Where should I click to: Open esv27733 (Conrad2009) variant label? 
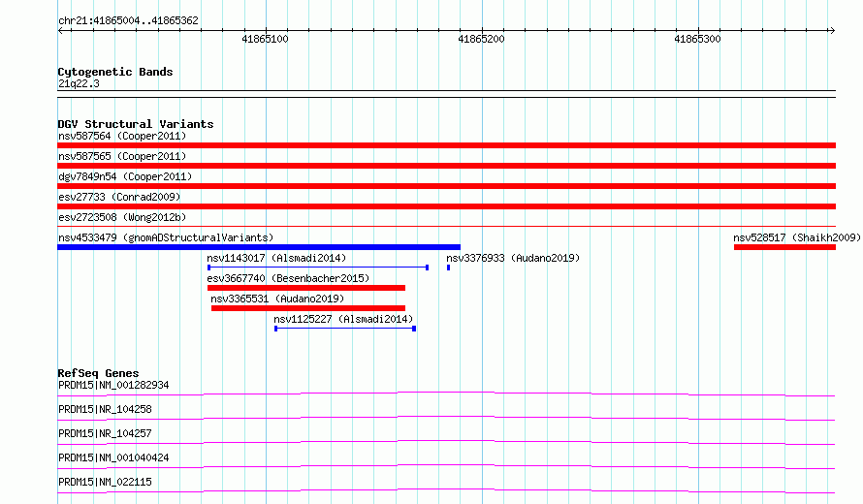119,197
